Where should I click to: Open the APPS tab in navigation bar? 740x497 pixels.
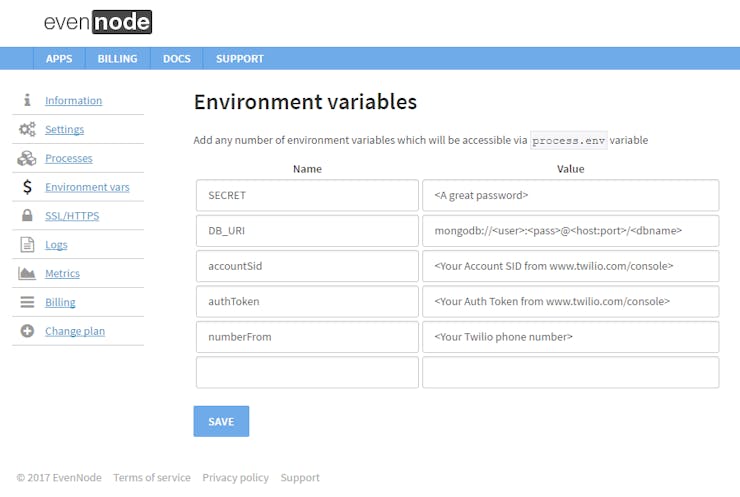point(59,59)
